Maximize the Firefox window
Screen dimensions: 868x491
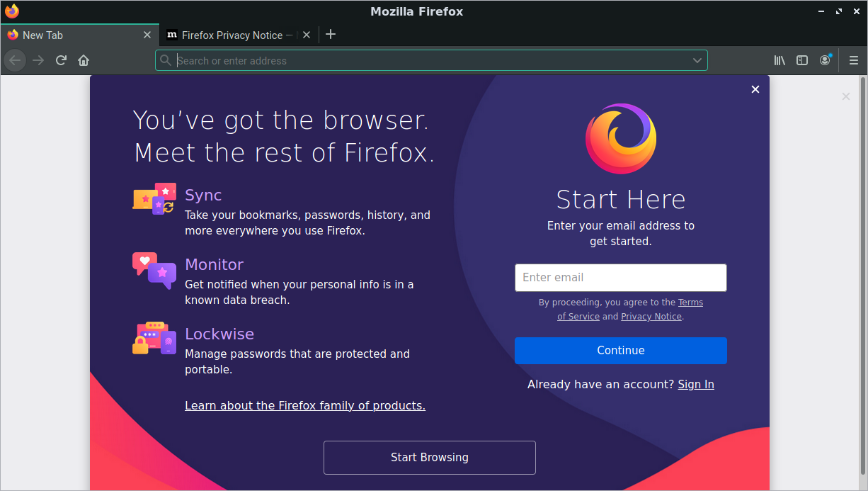pos(839,11)
